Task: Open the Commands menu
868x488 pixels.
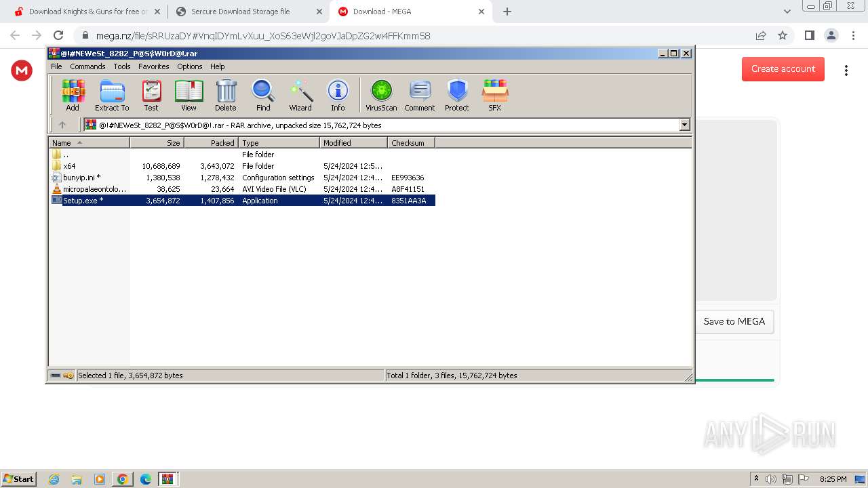Action: click(87, 66)
